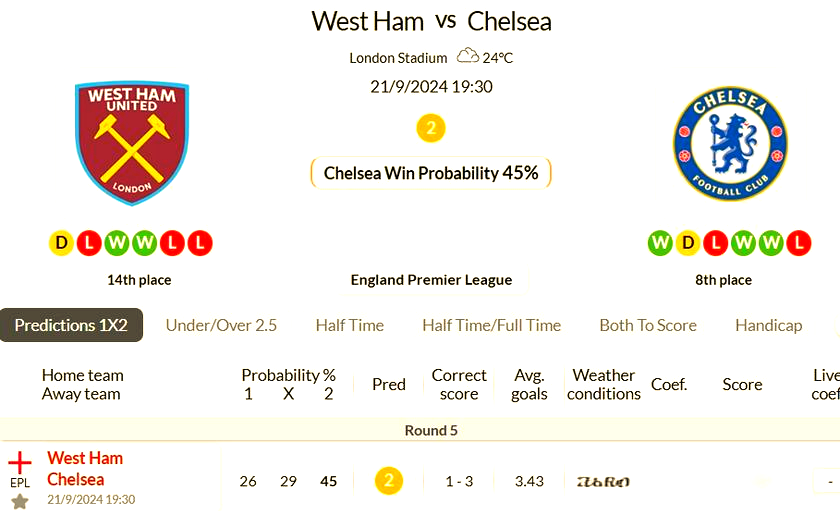
Task: Click West Ham's first form badge (D)
Action: pyautogui.click(x=61, y=243)
